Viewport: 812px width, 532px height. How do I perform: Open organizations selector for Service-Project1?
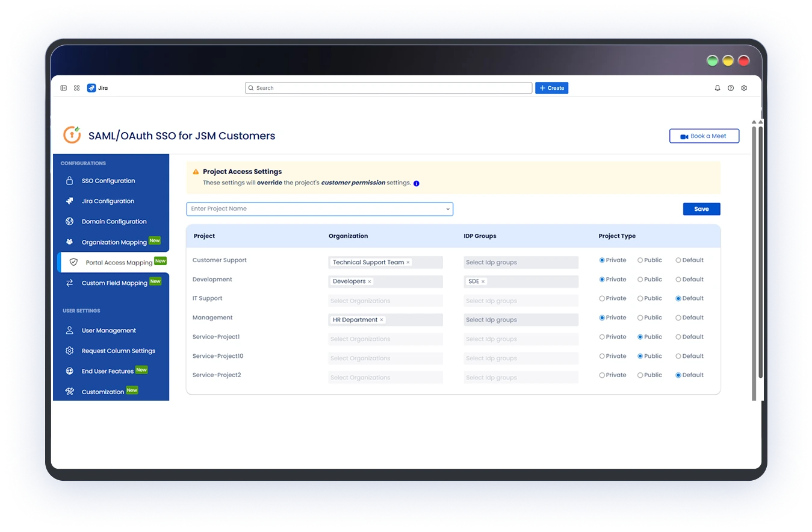coord(385,339)
